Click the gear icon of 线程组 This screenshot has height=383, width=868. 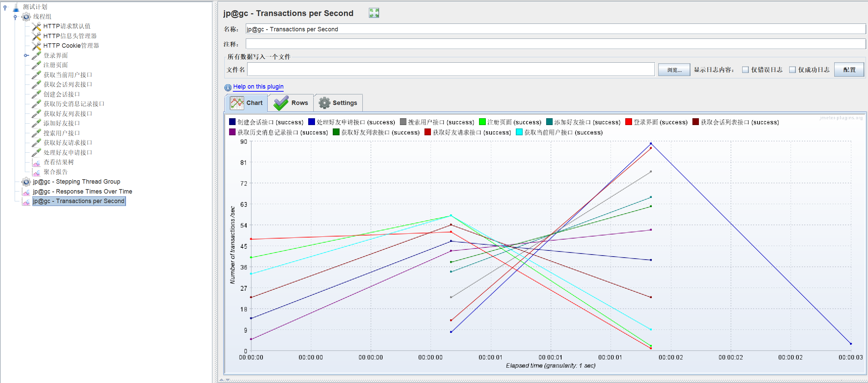(x=26, y=16)
